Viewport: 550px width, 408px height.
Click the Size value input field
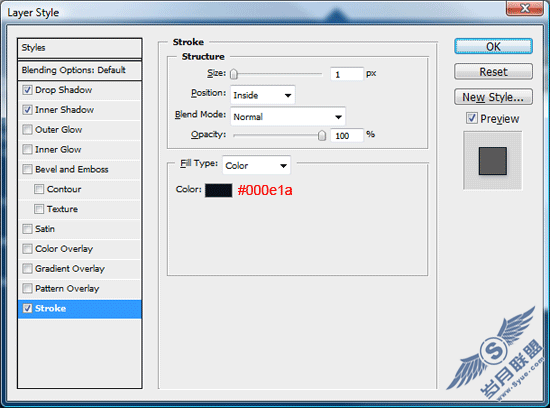(347, 74)
